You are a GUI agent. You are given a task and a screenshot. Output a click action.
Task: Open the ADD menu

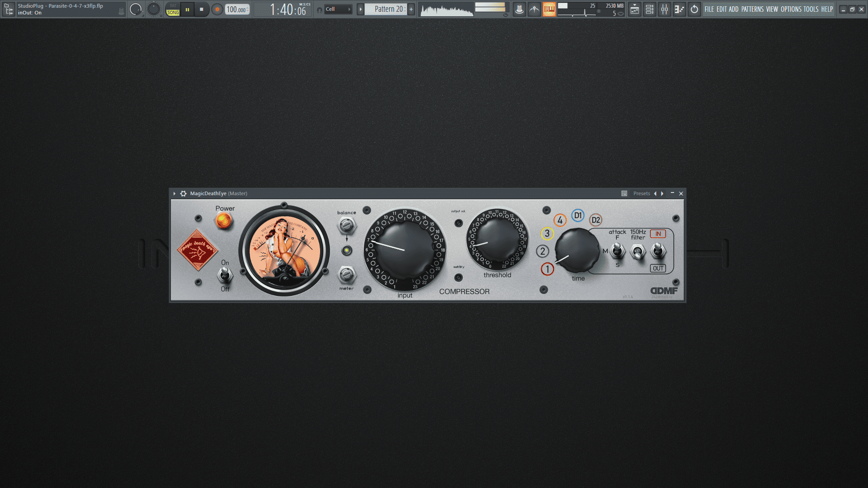pos(733,9)
